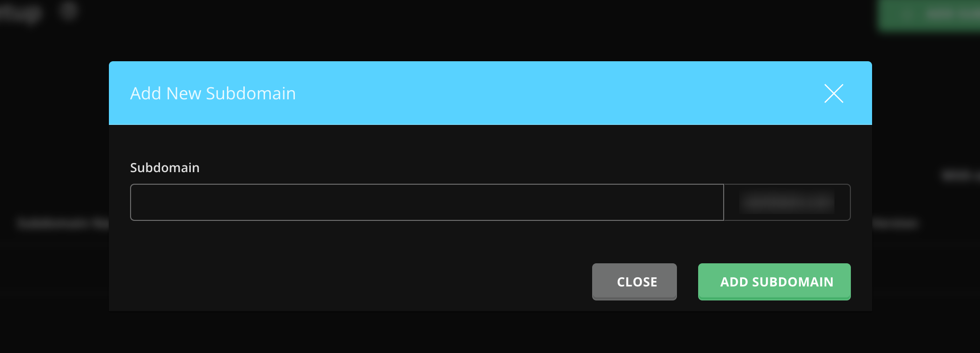
Task: Click the gap between CLOSE and ADD SUBDOMAIN
Action: click(x=688, y=282)
